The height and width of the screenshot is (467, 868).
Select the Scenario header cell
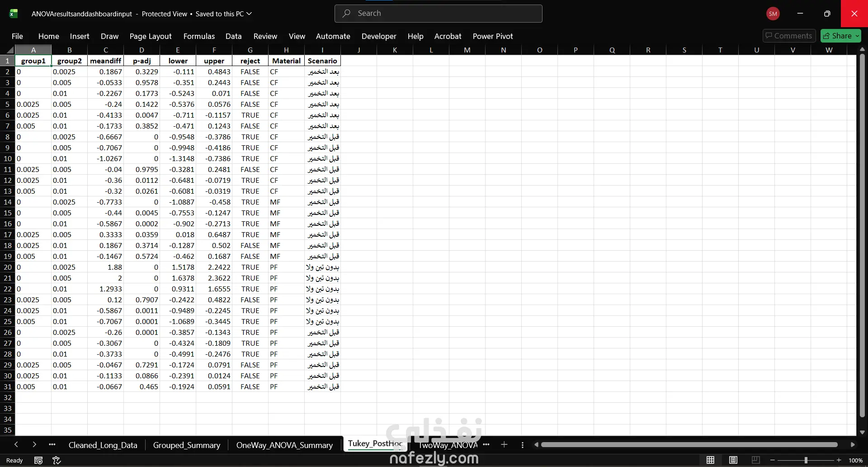tap(322, 61)
